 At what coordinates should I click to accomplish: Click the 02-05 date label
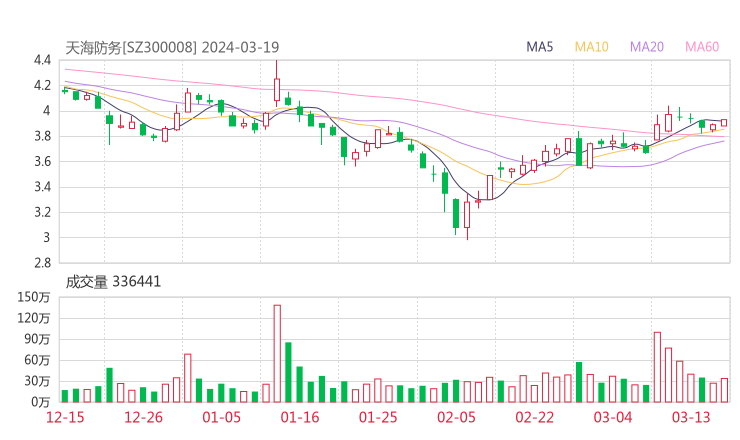pyautogui.click(x=456, y=417)
